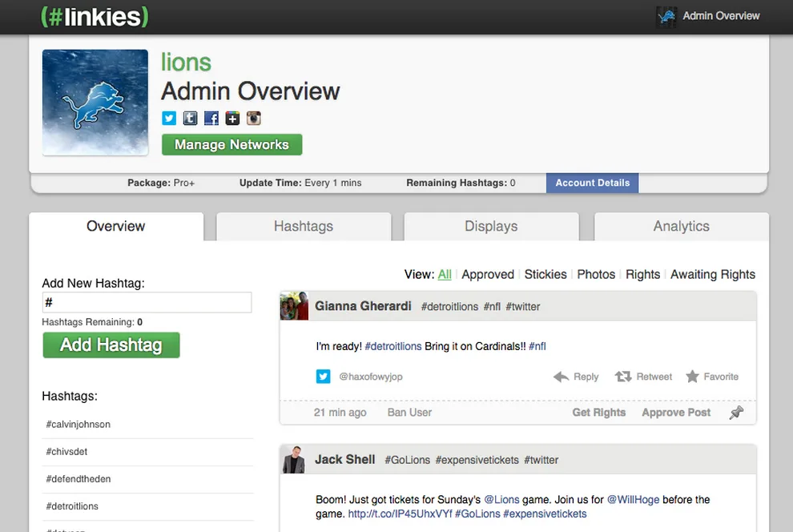The height and width of the screenshot is (532, 793).
Task: Click the pin icon on Gianna Gherardi's post
Action: coord(736,412)
